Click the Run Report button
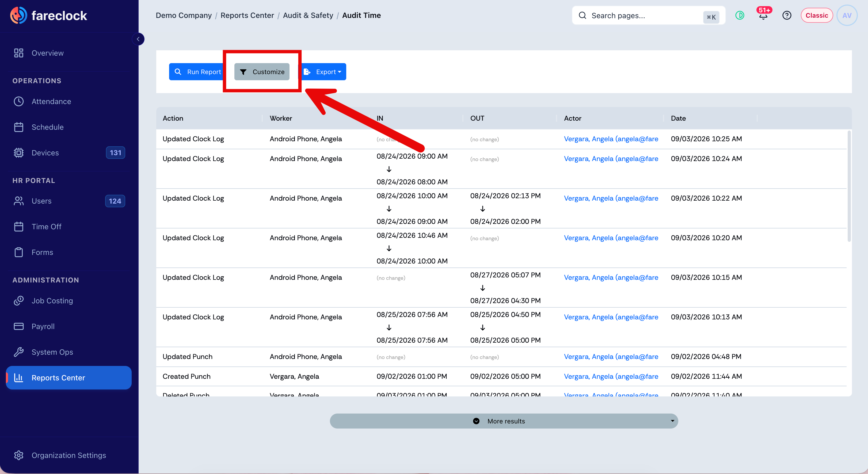This screenshot has width=868, height=474. point(197,72)
